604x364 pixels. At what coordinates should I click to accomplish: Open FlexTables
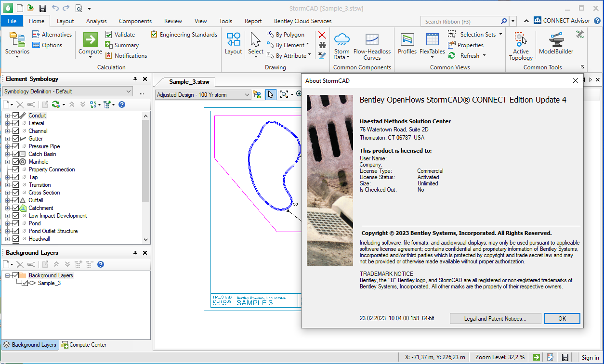pyautogui.click(x=432, y=40)
